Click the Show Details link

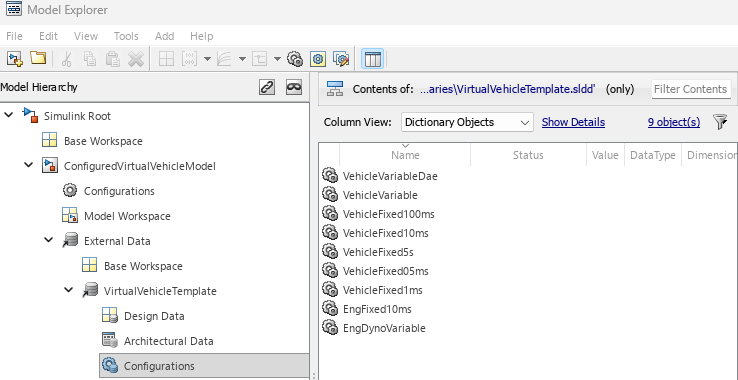pyautogui.click(x=573, y=122)
